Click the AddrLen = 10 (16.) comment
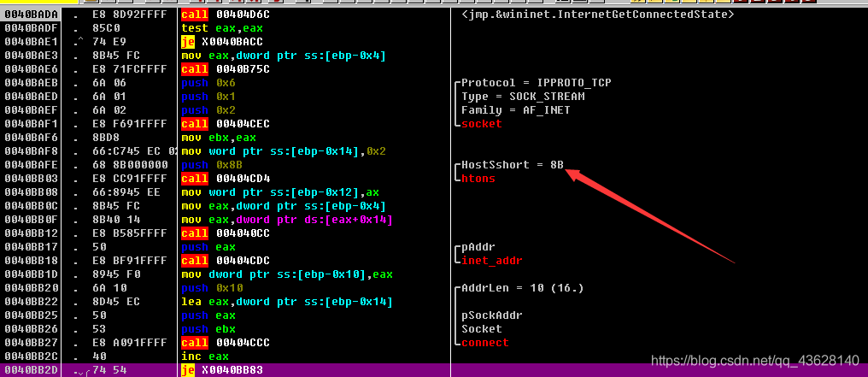The width and height of the screenshot is (868, 377). tap(515, 287)
